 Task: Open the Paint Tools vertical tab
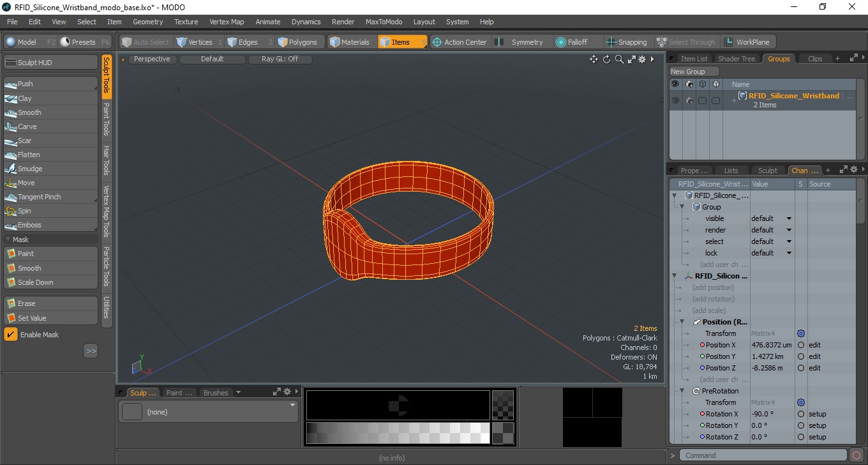point(107,119)
